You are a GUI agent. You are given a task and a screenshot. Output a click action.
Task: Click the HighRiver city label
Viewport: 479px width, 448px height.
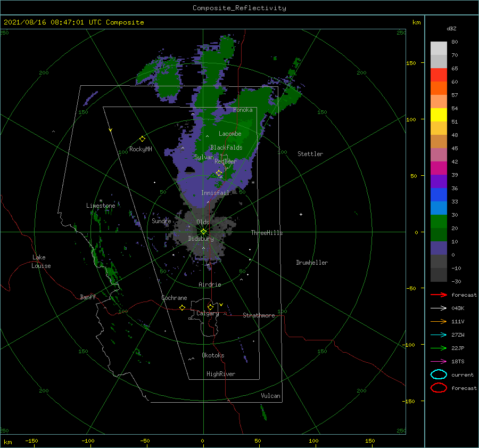click(x=221, y=374)
